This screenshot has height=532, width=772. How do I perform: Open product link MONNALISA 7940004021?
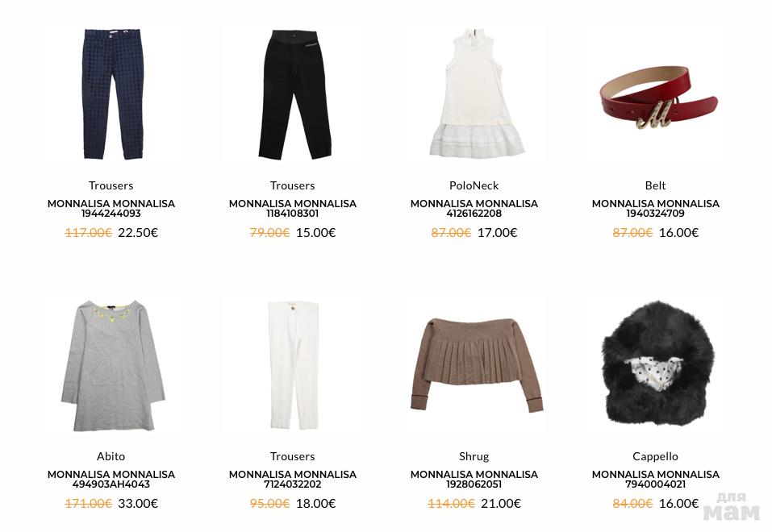655,480
